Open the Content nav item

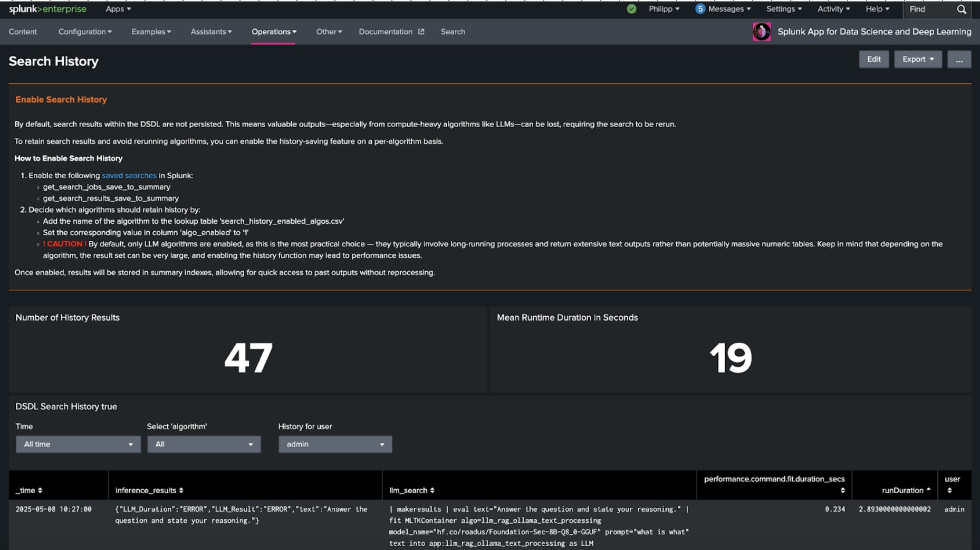click(23, 32)
